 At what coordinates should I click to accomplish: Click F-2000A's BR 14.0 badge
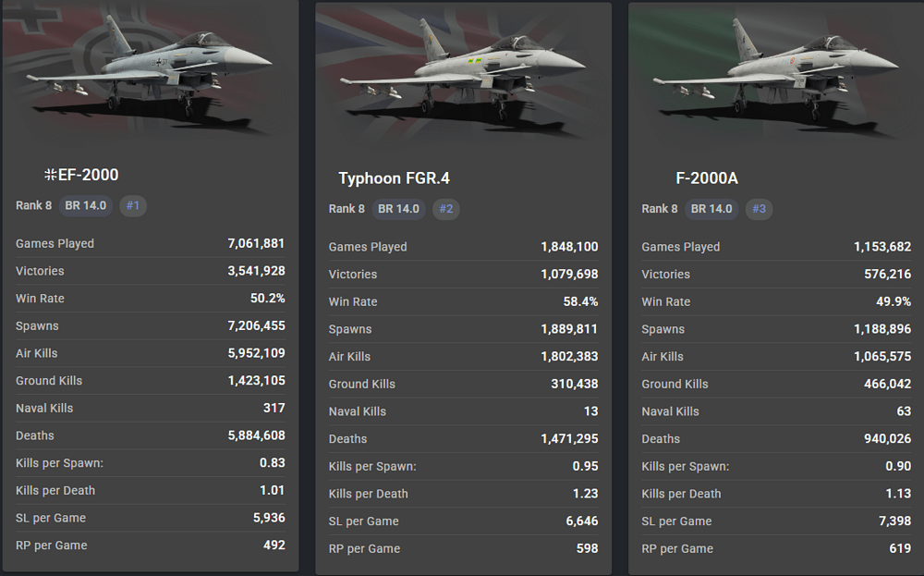711,209
